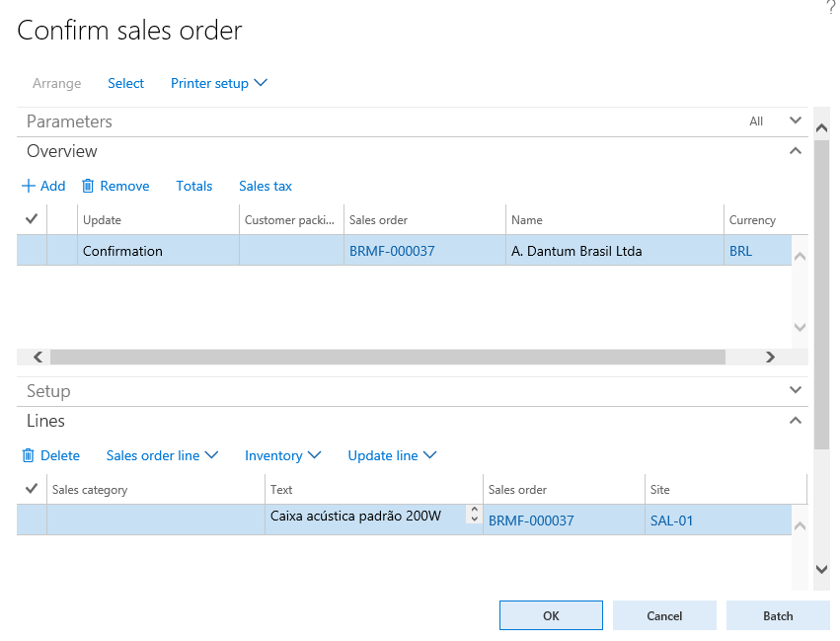Switch to the Select tab

point(125,83)
